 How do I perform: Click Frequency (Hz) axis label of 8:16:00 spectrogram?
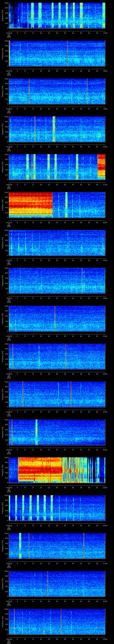(3, 16)
